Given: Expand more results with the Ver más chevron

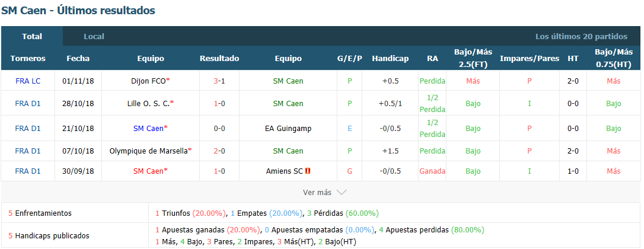Looking at the screenshot, I should tap(342, 192).
